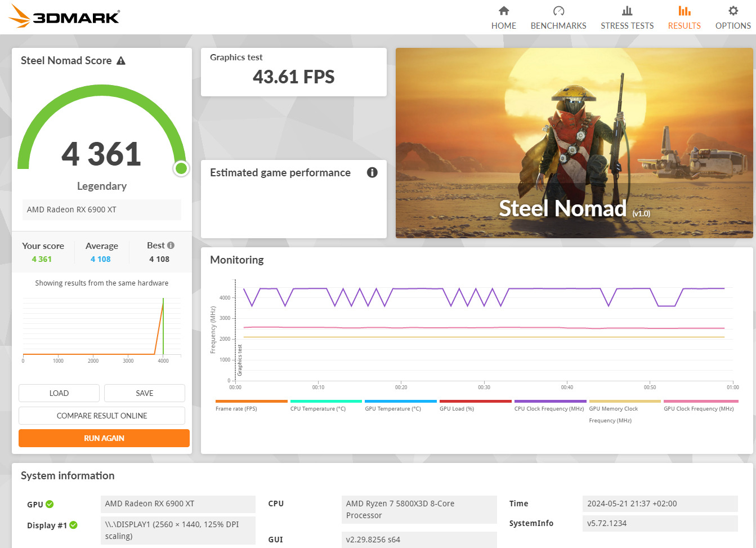Toggle the GPU Load (%) legend entry
The width and height of the screenshot is (756, 548).
click(476, 406)
